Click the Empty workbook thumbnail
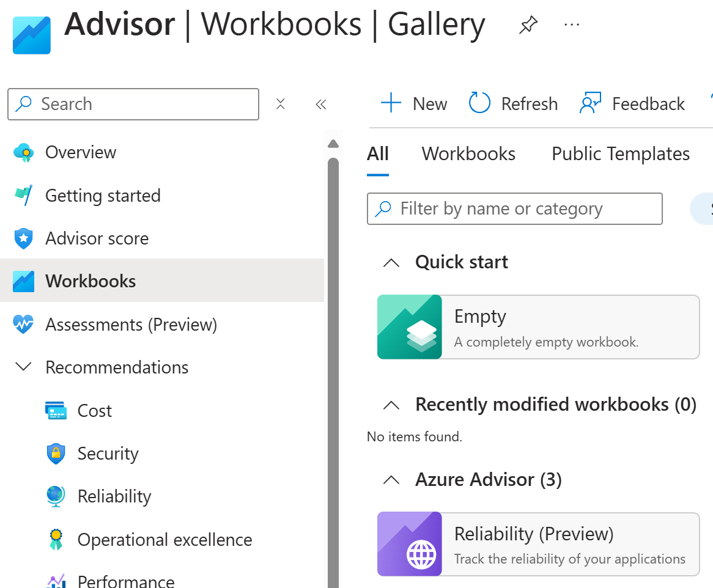The image size is (713, 588). click(409, 327)
